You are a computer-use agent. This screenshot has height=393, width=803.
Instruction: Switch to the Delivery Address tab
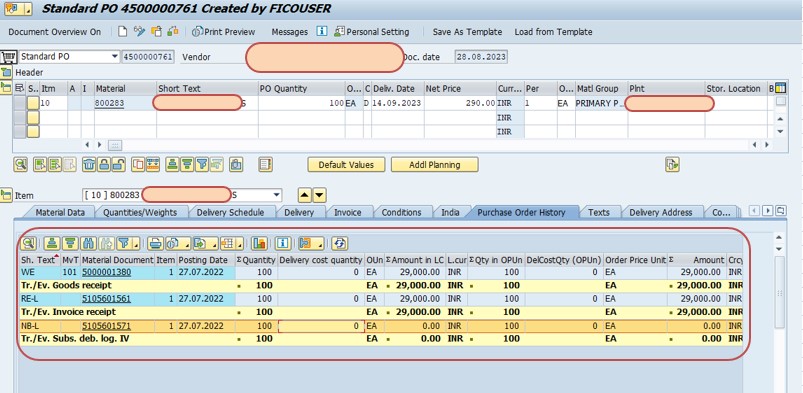click(661, 212)
